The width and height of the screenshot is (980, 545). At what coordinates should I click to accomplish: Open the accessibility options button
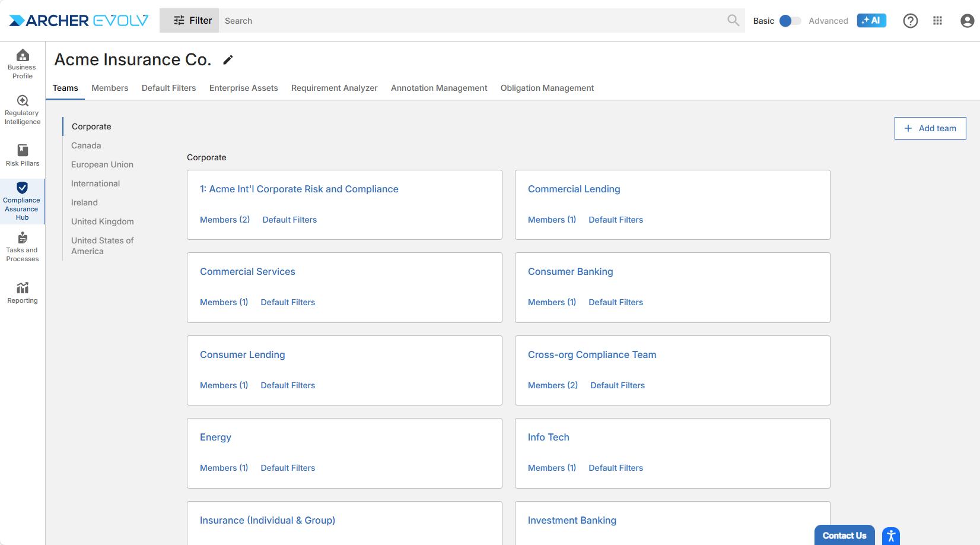[x=890, y=536]
